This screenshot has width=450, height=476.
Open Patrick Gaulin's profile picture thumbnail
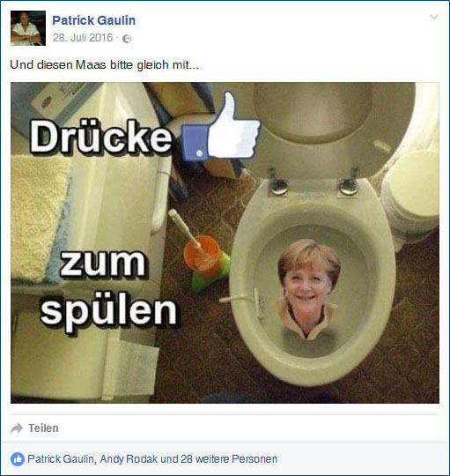(28, 28)
